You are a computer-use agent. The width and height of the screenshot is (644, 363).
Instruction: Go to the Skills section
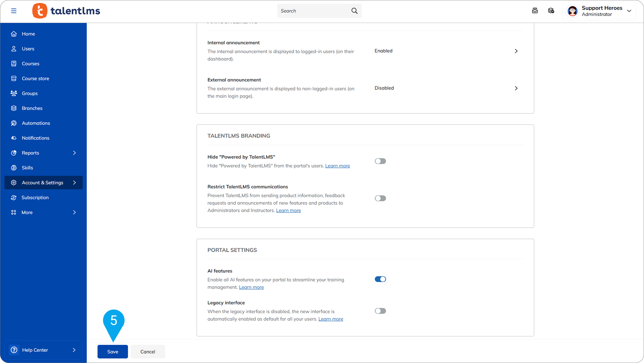pyautogui.click(x=27, y=167)
